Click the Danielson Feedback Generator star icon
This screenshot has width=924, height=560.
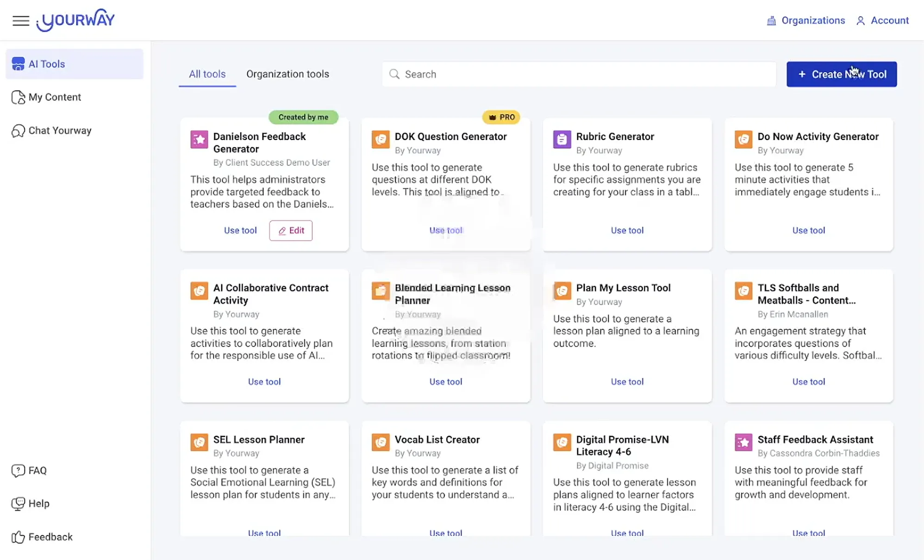tap(199, 139)
